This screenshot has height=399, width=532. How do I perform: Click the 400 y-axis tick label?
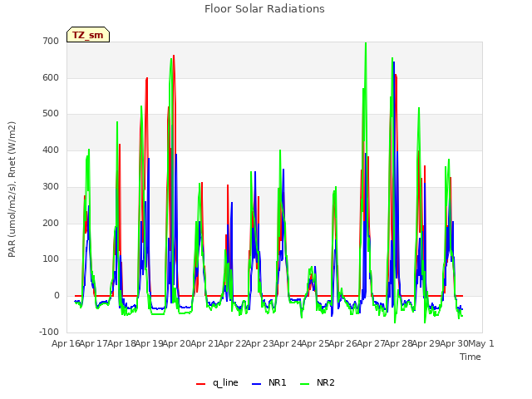tap(51, 150)
